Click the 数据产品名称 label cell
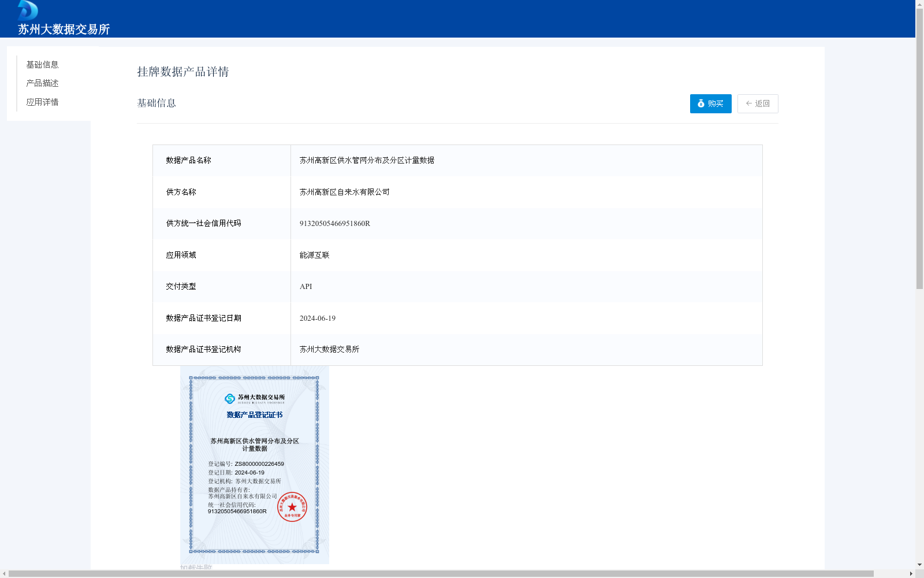 pyautogui.click(x=222, y=161)
